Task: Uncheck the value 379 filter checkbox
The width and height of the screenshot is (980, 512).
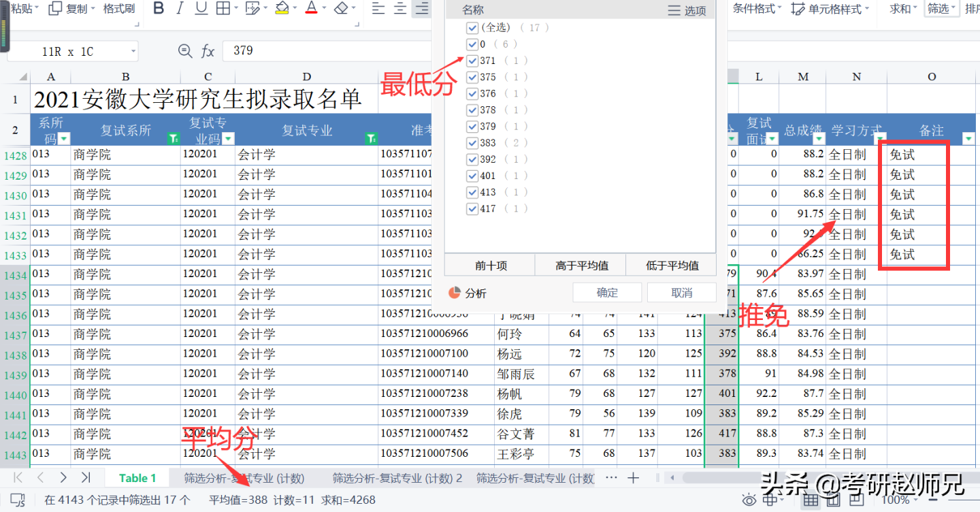Action: pyautogui.click(x=472, y=126)
